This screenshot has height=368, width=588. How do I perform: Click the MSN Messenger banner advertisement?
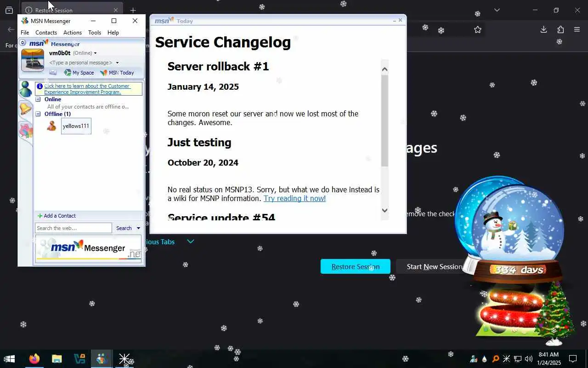(x=89, y=248)
